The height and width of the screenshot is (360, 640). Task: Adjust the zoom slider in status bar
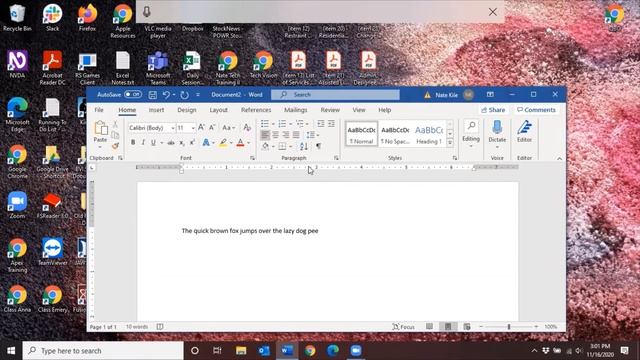pos(509,327)
